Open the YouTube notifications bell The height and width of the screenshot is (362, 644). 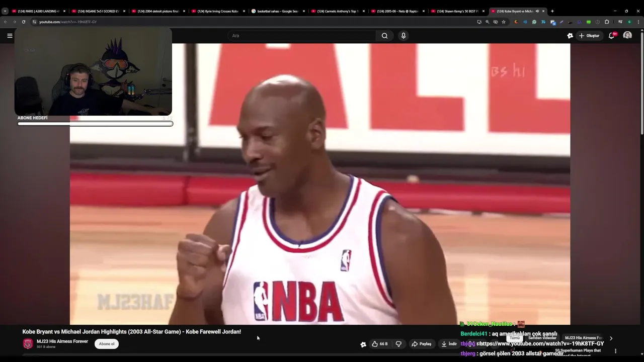[612, 36]
